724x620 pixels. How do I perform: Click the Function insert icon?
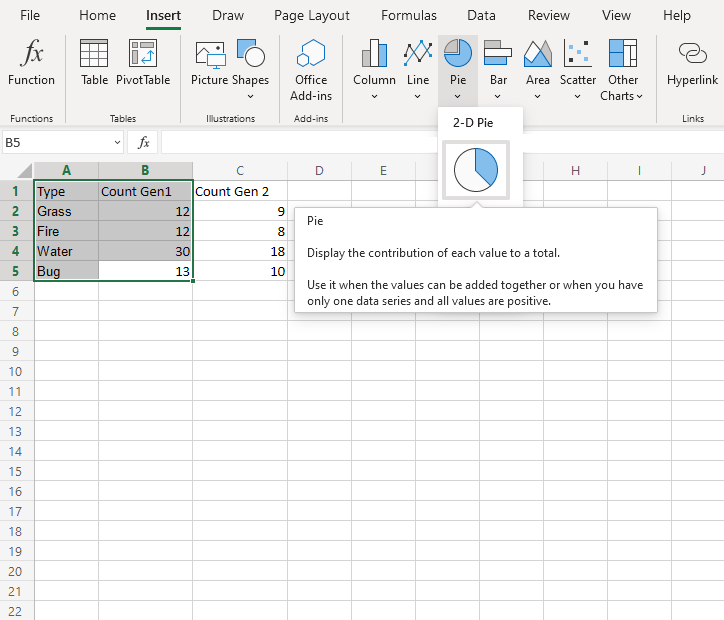coord(31,54)
